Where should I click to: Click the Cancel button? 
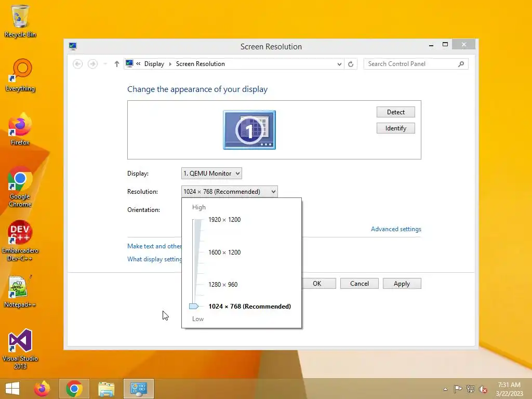360,284
